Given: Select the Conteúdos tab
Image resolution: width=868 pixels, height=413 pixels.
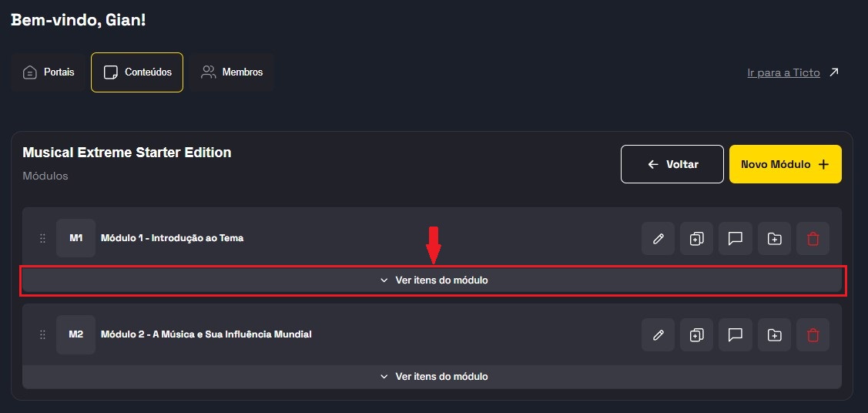Looking at the screenshot, I should tap(137, 72).
